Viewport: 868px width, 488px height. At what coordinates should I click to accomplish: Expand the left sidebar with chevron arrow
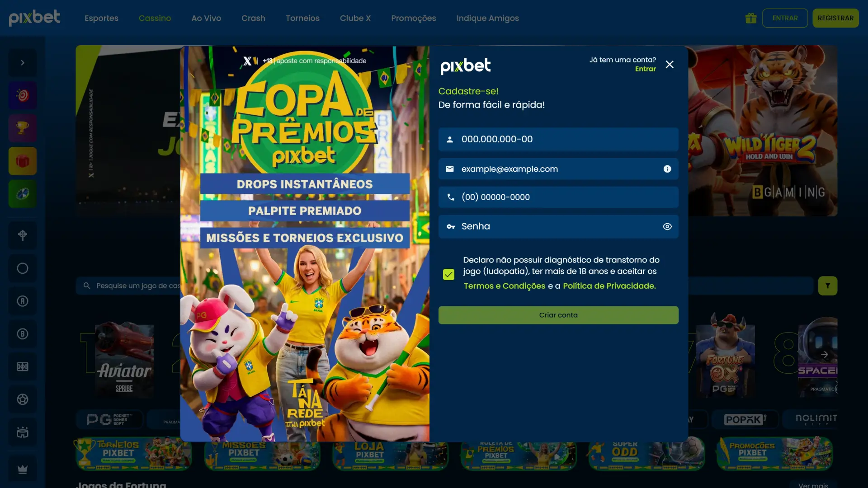23,63
